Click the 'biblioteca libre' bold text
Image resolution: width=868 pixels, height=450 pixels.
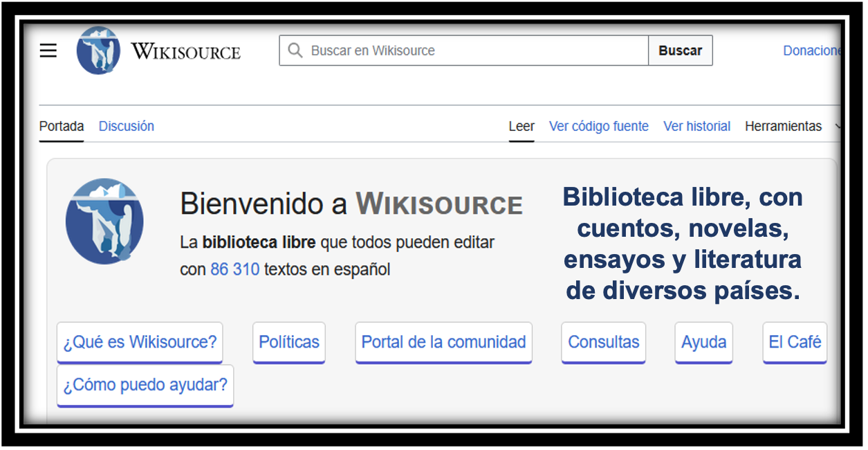259,243
